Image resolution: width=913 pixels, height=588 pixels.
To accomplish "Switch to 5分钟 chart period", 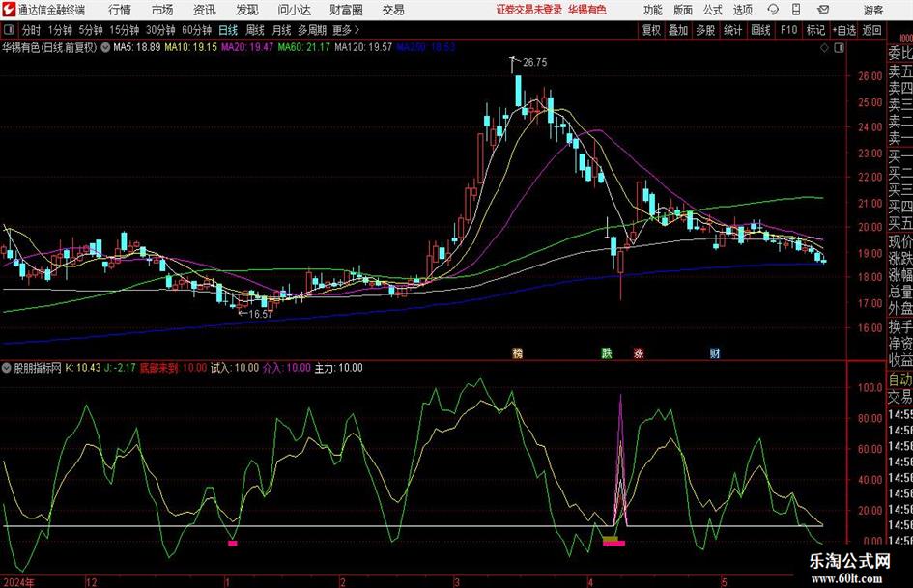I will point(91,30).
